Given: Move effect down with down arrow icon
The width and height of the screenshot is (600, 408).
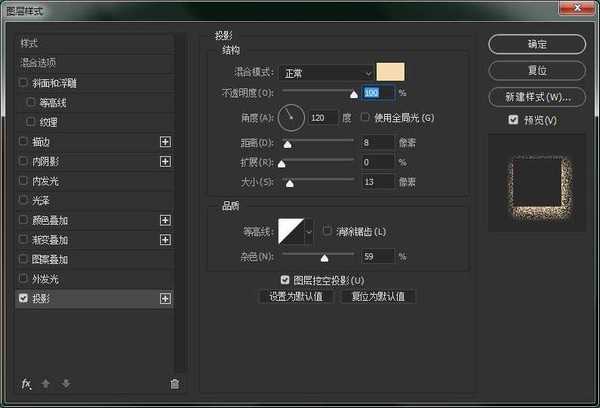Looking at the screenshot, I should pos(66,383).
